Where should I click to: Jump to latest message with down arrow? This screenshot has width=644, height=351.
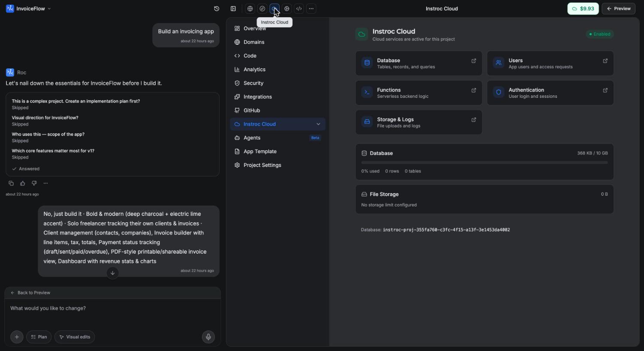tap(112, 273)
